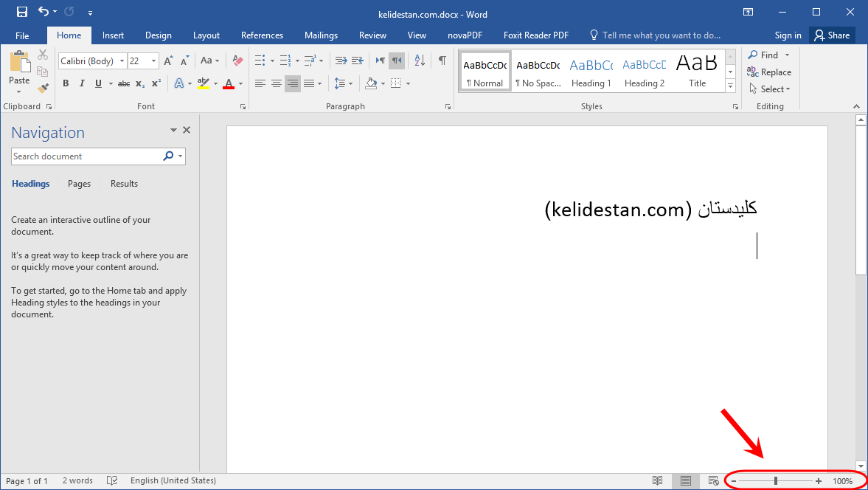868x490 pixels.
Task: Open spelling and proofing status icon
Action: pyautogui.click(x=112, y=480)
